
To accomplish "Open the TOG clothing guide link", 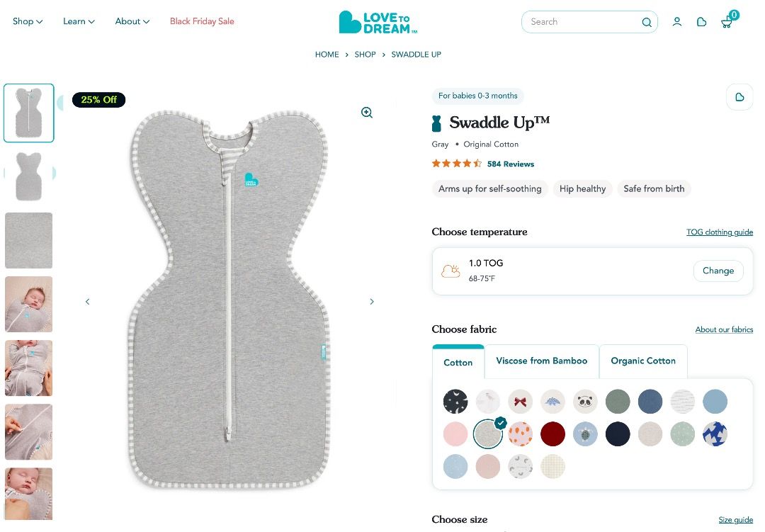I will tap(720, 232).
